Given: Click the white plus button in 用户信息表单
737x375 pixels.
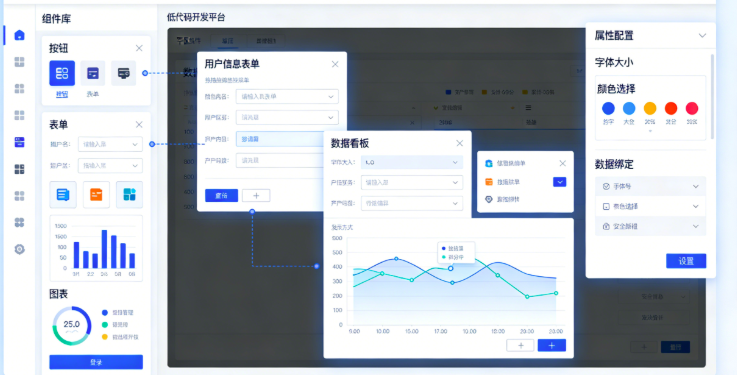Looking at the screenshot, I should [256, 195].
